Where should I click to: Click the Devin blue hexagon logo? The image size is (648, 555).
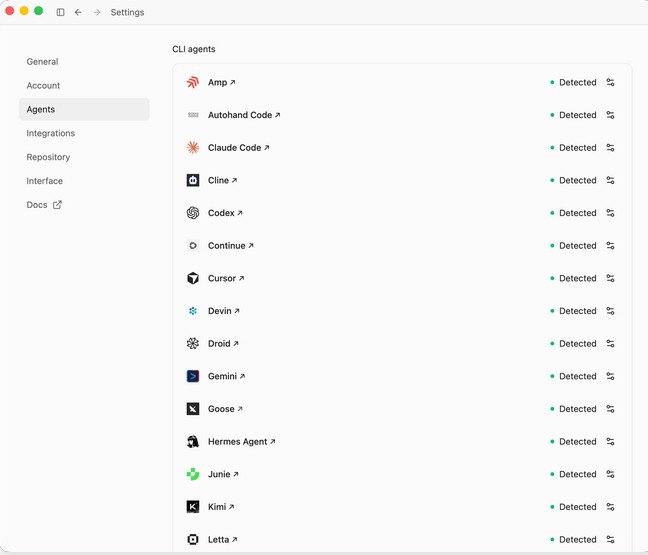(193, 311)
